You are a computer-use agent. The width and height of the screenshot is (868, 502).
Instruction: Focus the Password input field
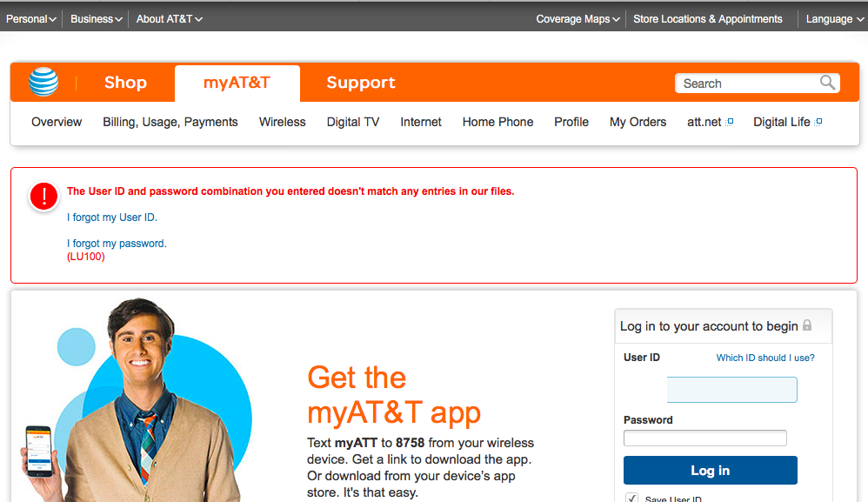tap(704, 438)
